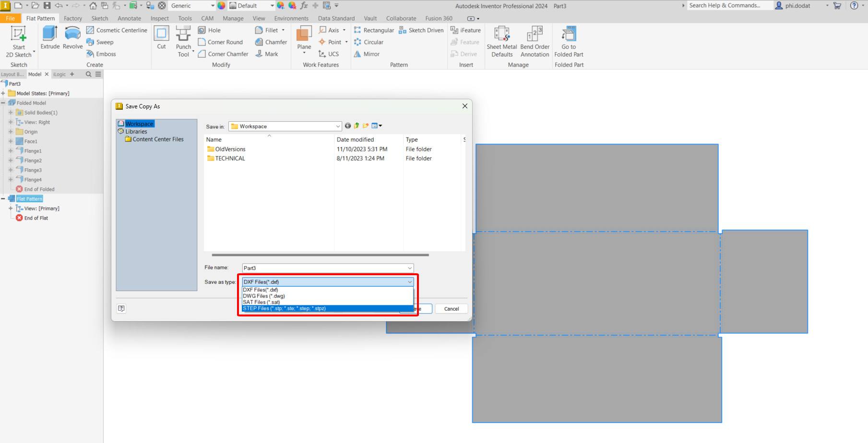This screenshot has height=443, width=868.
Task: Click the File name input field
Action: pos(324,268)
